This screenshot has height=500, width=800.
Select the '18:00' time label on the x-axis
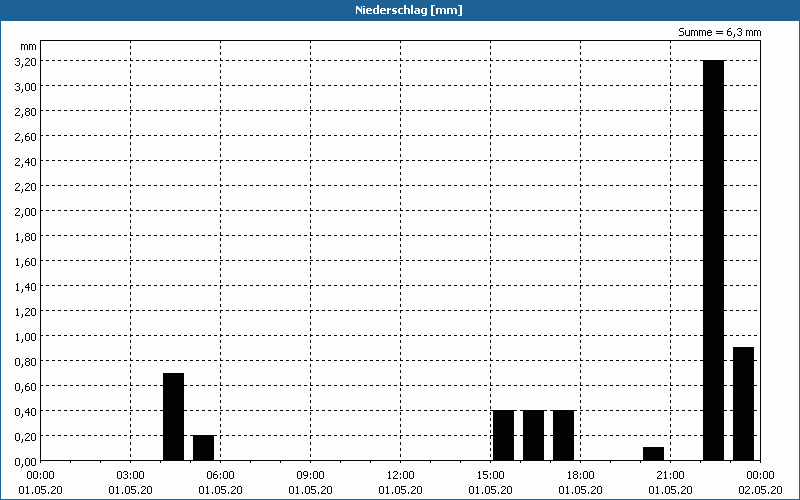[581, 476]
